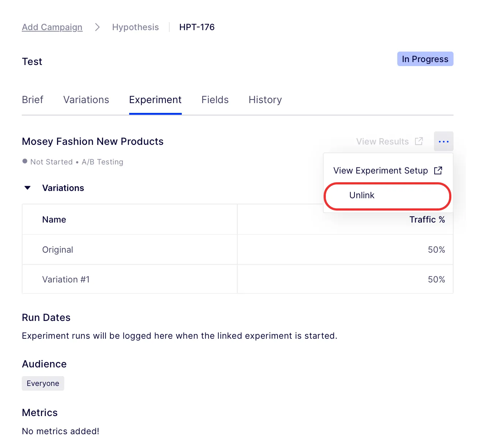Switch to the Brief tab

[x=33, y=100]
